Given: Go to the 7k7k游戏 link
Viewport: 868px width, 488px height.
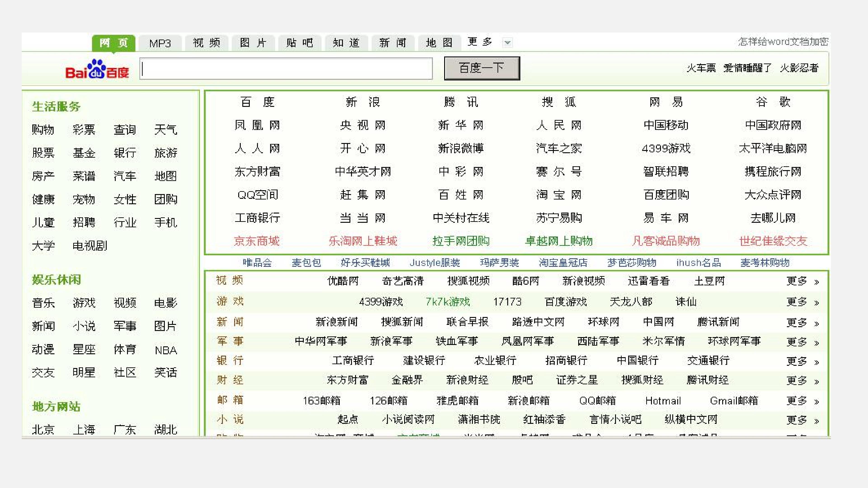Looking at the screenshot, I should tap(448, 302).
